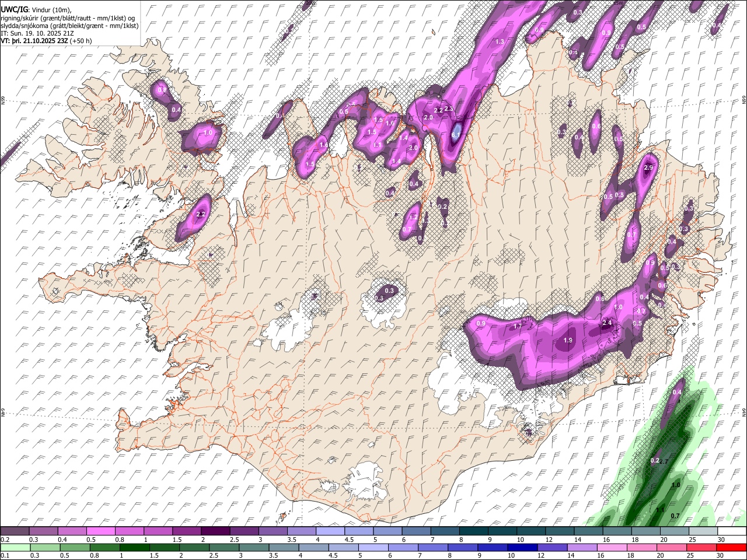Click the upper legend swatch between 3 and 3.5

tap(273, 531)
